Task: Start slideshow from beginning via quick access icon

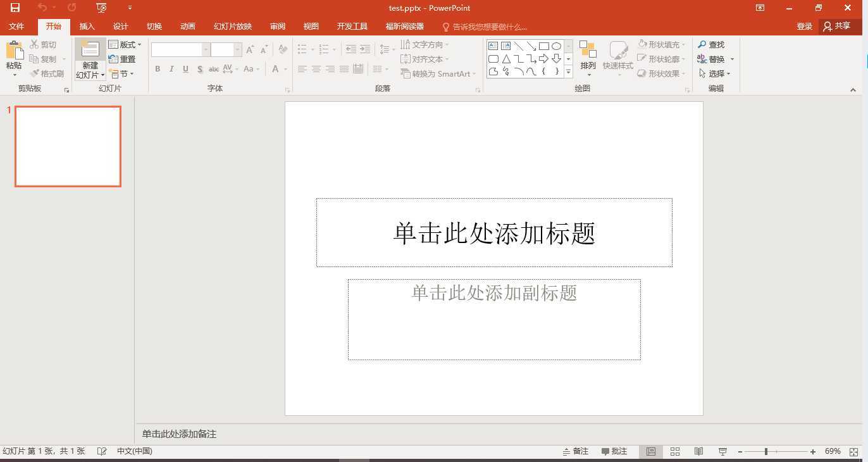Action: [101, 8]
